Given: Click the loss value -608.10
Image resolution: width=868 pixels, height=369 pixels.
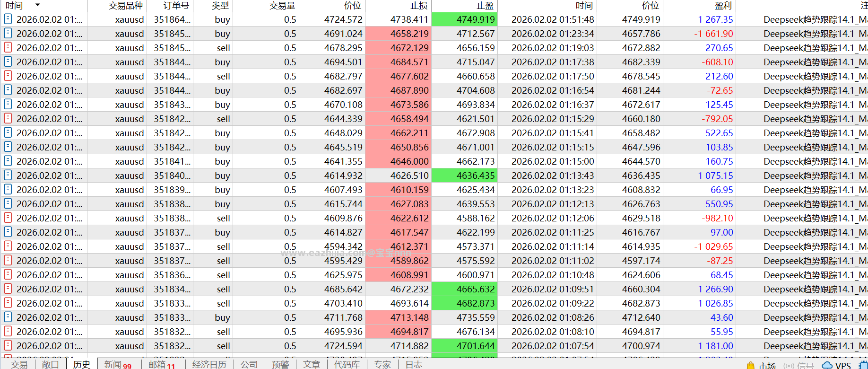Looking at the screenshot, I should click(x=717, y=62).
